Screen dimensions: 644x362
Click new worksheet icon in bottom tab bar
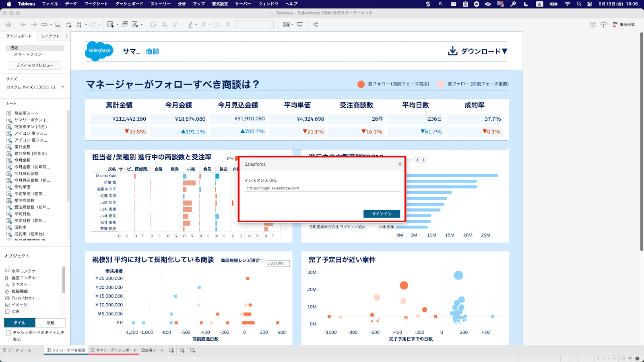coord(171,350)
